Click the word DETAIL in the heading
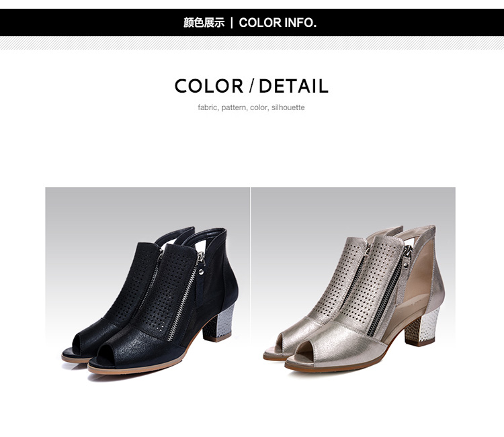Image resolution: width=504 pixels, height=437 pixels. pos(294,86)
